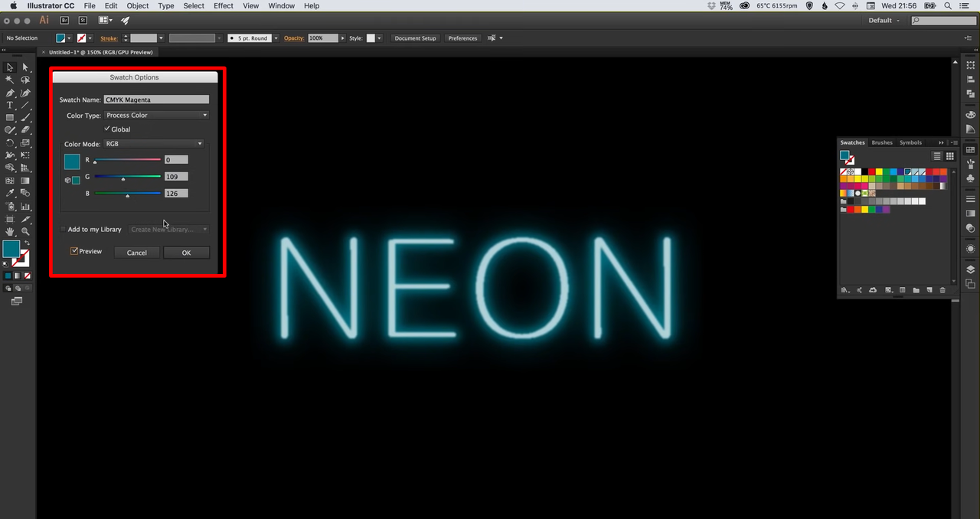
Task: Click the orange Opacity link
Action: click(x=294, y=38)
